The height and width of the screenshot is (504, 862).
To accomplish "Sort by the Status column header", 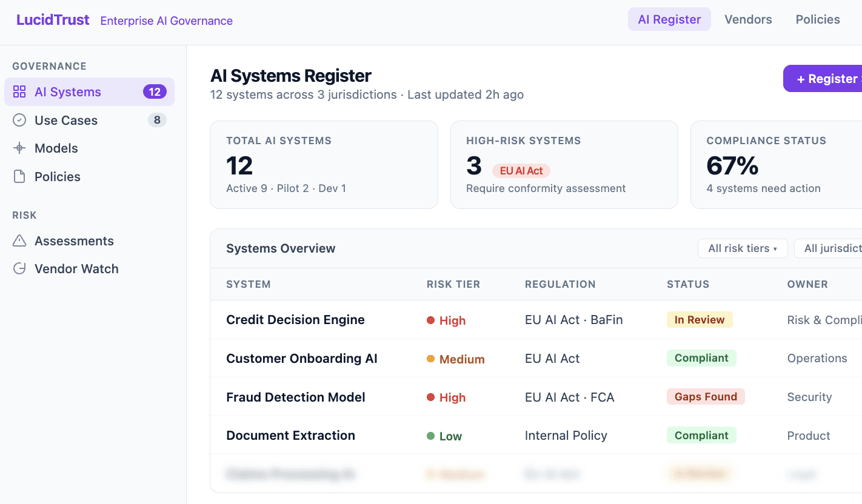I will 688,284.
